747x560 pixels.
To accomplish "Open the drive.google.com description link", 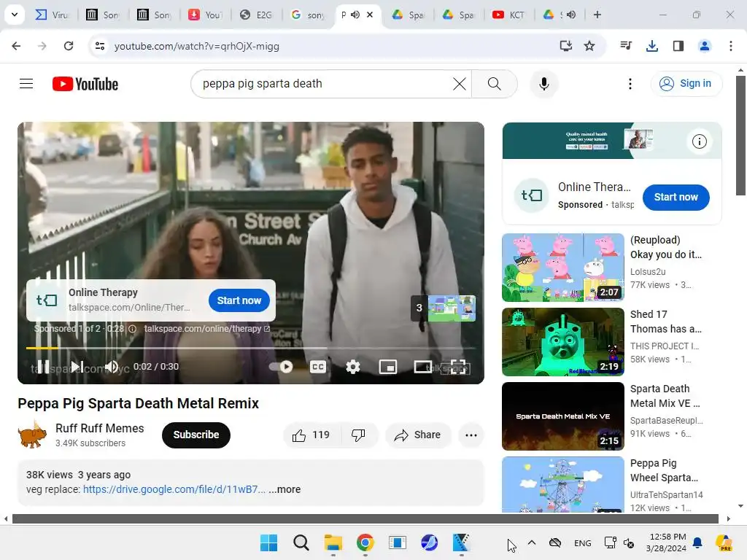I will [x=174, y=489].
